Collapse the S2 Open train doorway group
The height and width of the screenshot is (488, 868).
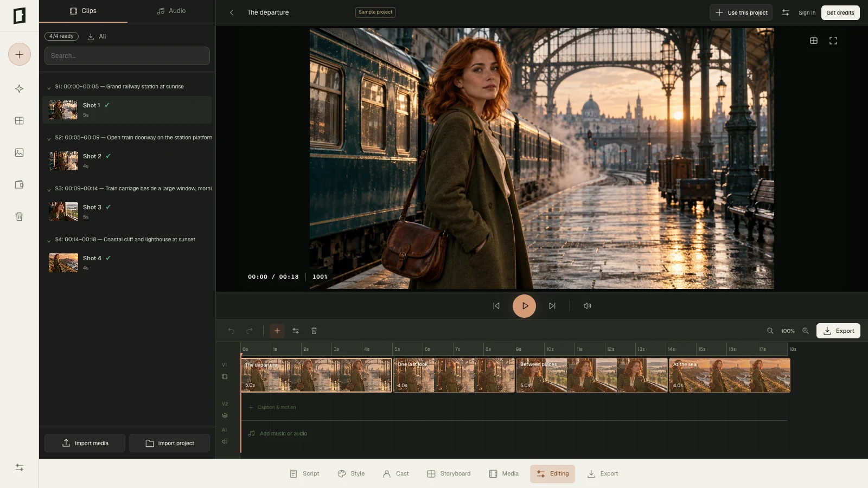[49, 138]
